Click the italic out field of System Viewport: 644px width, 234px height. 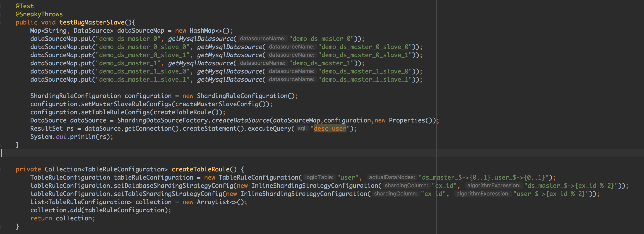click(61, 137)
